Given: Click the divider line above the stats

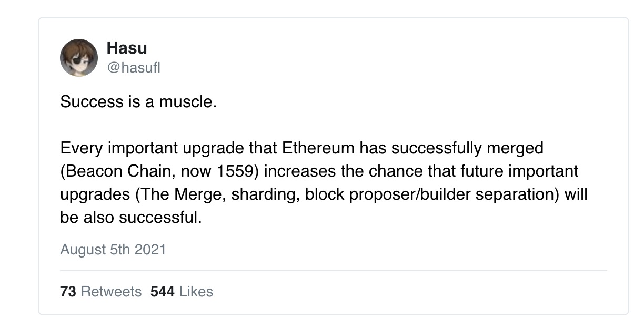Looking at the screenshot, I should tap(334, 271).
